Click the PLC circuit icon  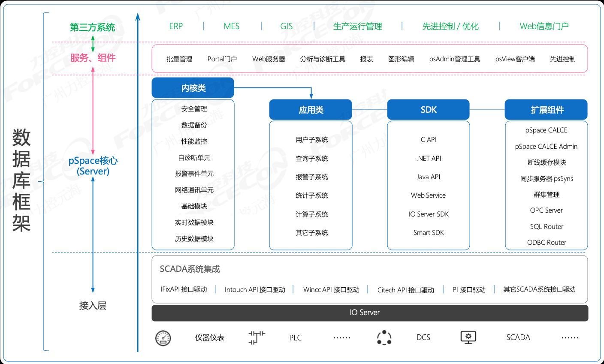(x=257, y=337)
